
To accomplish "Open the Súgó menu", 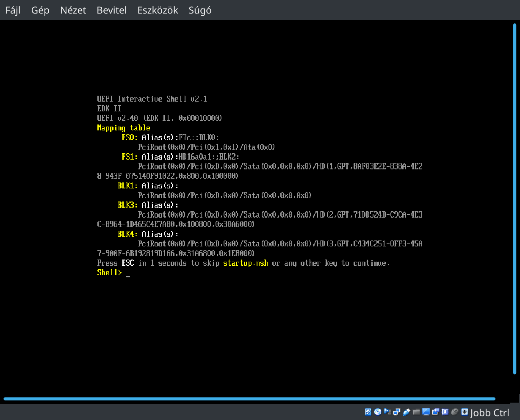I will coord(200,10).
